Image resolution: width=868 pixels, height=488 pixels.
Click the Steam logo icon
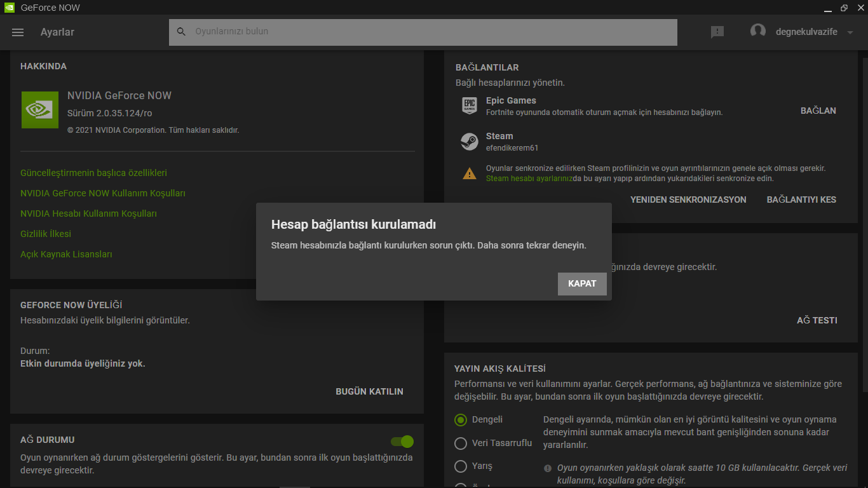[x=470, y=142]
